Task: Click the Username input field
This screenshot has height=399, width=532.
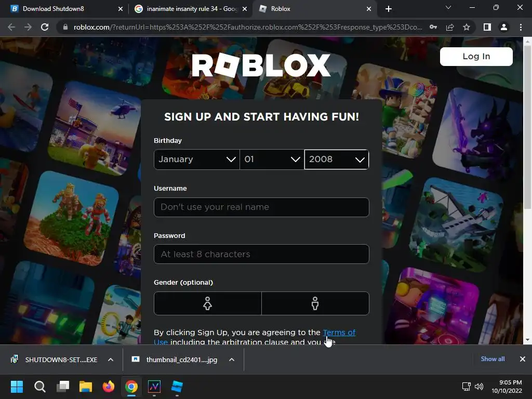Action: tap(261, 207)
